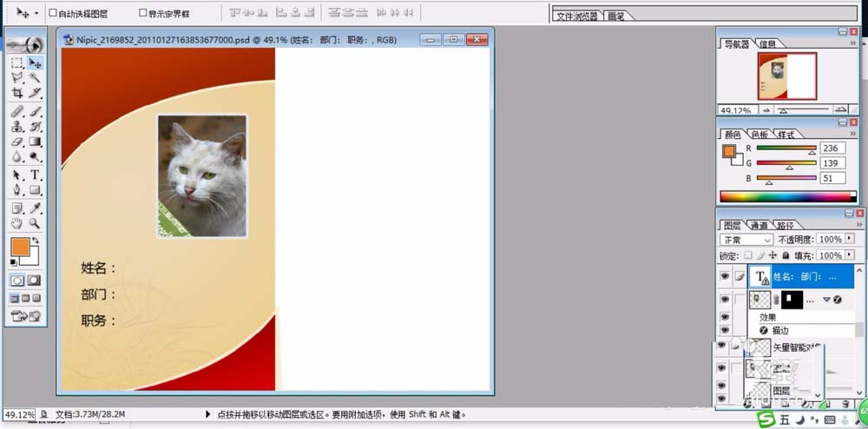This screenshot has width=868, height=429.
Task: Switch to the 路径 Paths tab
Action: [x=785, y=225]
